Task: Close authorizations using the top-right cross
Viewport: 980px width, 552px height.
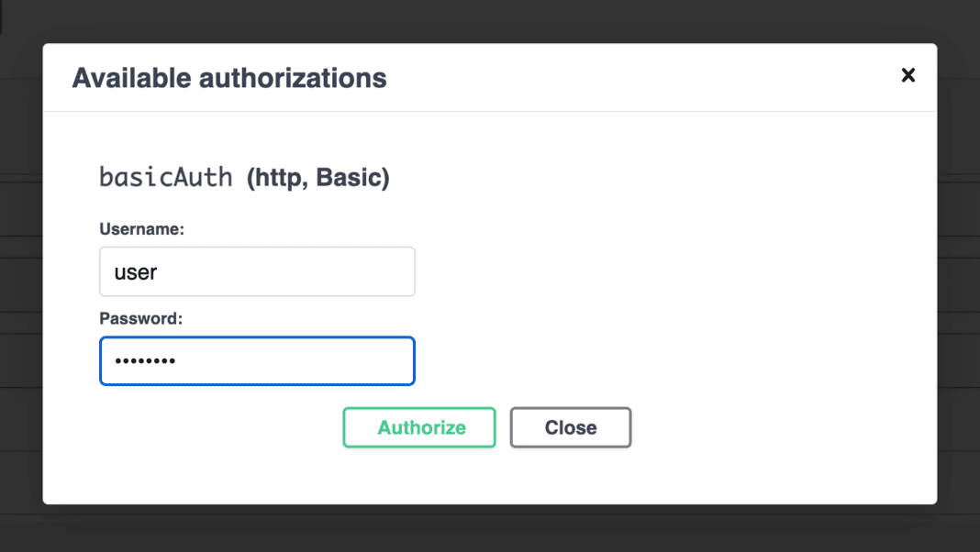Action: point(908,75)
